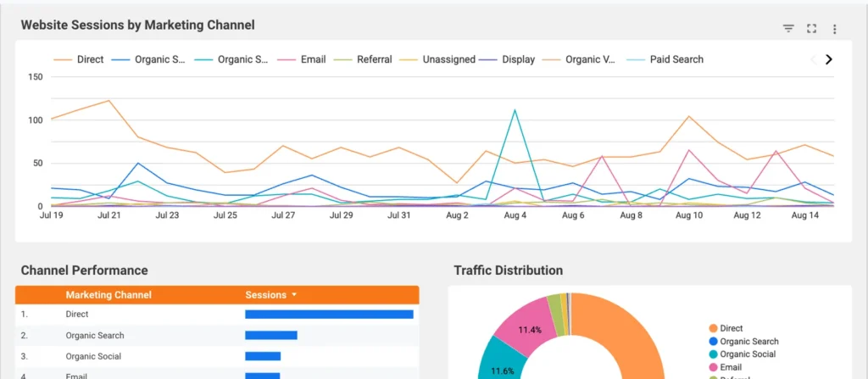Sort table by the Sessions dropdown arrow
This screenshot has width=868, height=379.
pyautogui.click(x=294, y=295)
